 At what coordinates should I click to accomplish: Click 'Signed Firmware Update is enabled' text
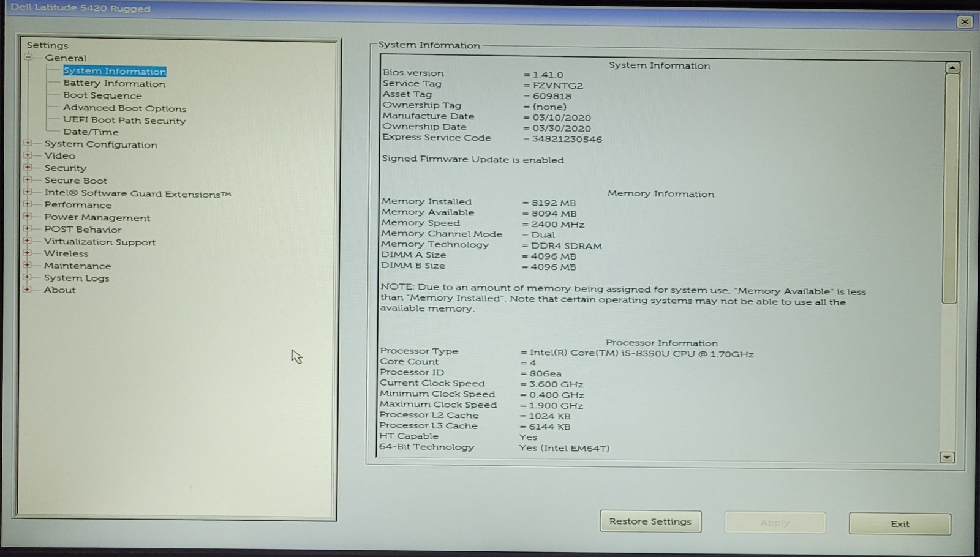[473, 159]
